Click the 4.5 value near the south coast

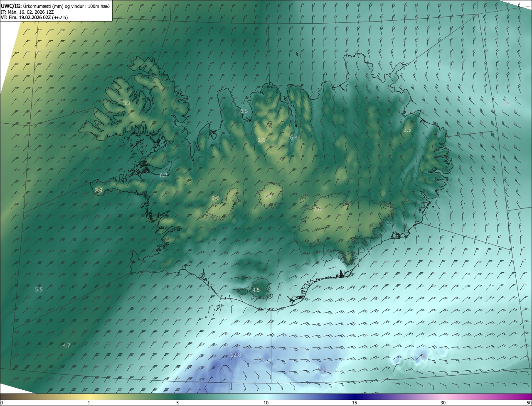coord(256,290)
